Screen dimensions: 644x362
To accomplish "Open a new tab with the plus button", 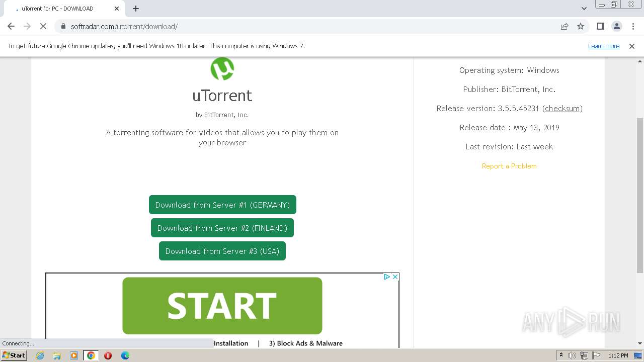I will click(x=136, y=9).
